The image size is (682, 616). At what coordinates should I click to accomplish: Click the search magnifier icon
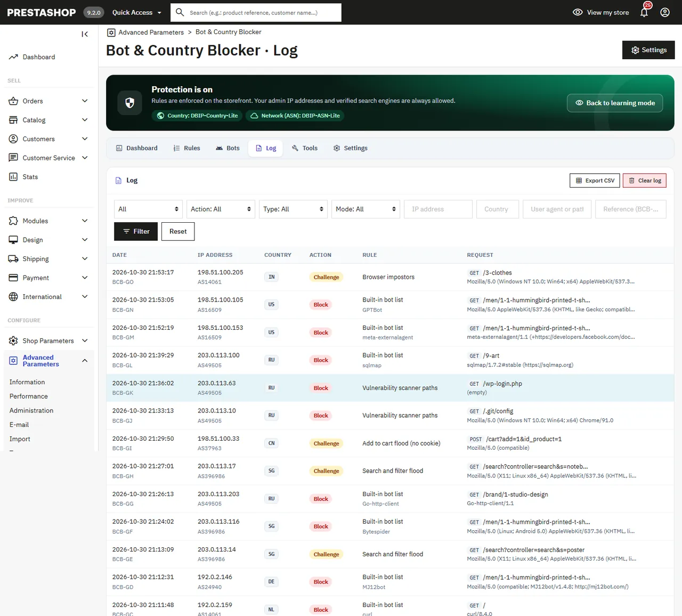(x=180, y=12)
